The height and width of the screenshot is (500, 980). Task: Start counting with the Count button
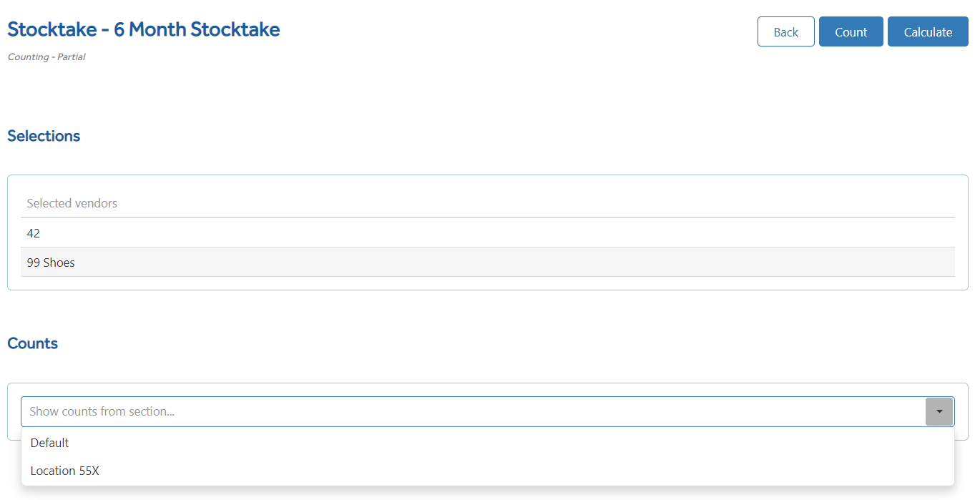(x=851, y=31)
